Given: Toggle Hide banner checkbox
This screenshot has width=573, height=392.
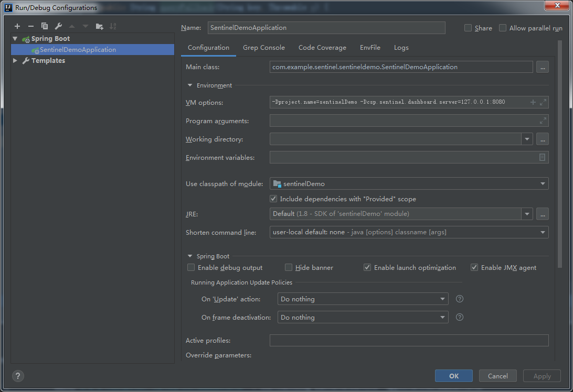Looking at the screenshot, I should click(x=288, y=268).
